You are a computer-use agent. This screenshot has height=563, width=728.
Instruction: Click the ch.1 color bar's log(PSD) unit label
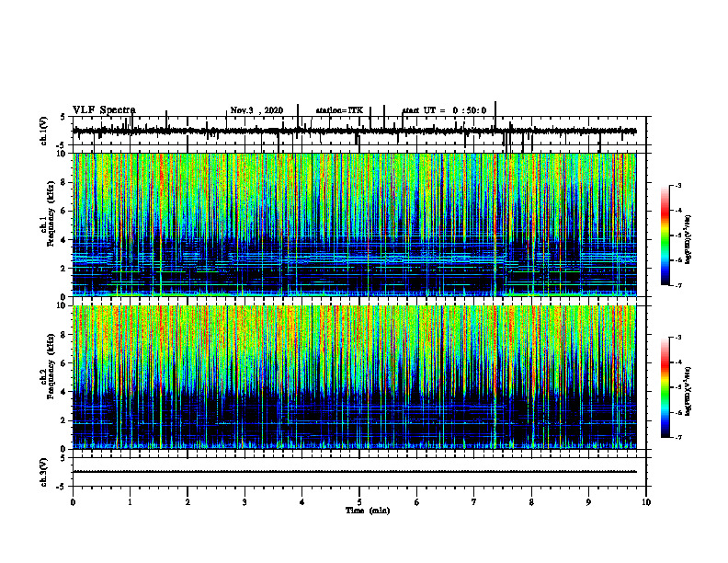click(688, 240)
